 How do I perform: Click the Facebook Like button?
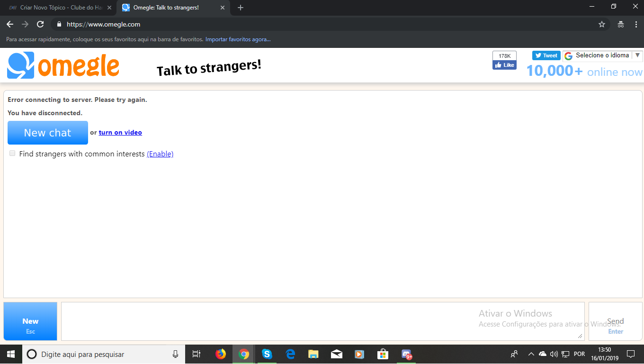(504, 65)
